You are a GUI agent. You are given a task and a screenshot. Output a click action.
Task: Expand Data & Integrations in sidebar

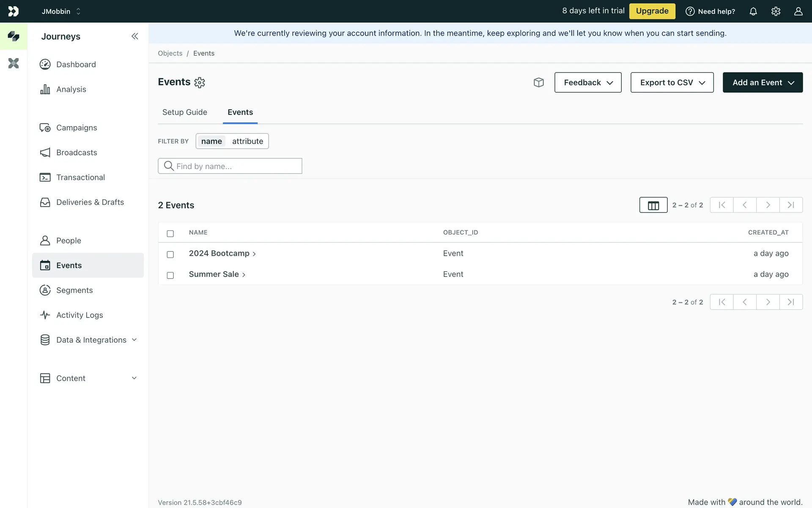click(91, 340)
